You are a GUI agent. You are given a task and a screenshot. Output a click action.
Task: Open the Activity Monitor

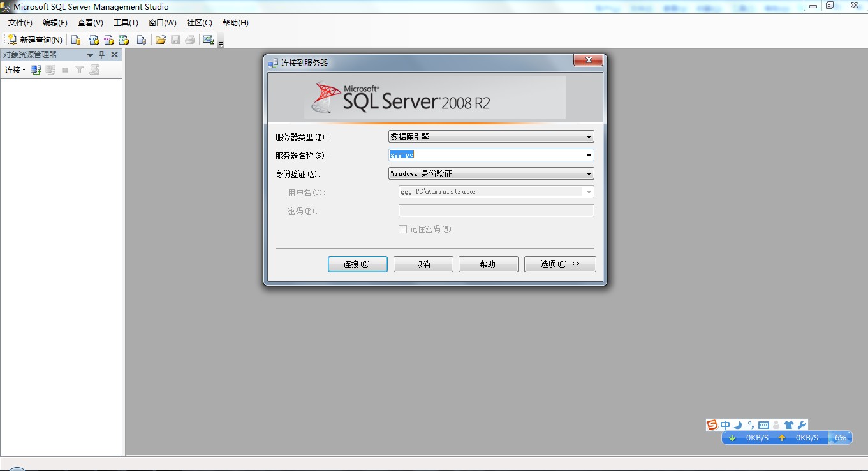(x=208, y=40)
